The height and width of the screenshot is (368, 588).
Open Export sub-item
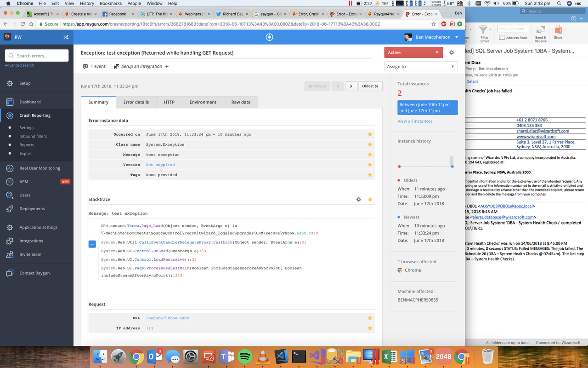pyautogui.click(x=26, y=154)
